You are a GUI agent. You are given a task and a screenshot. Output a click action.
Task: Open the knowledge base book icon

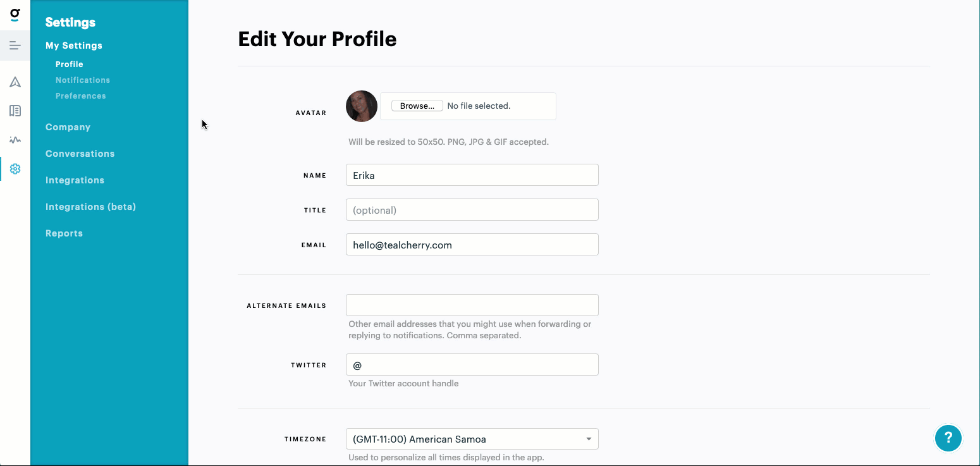[x=15, y=111]
